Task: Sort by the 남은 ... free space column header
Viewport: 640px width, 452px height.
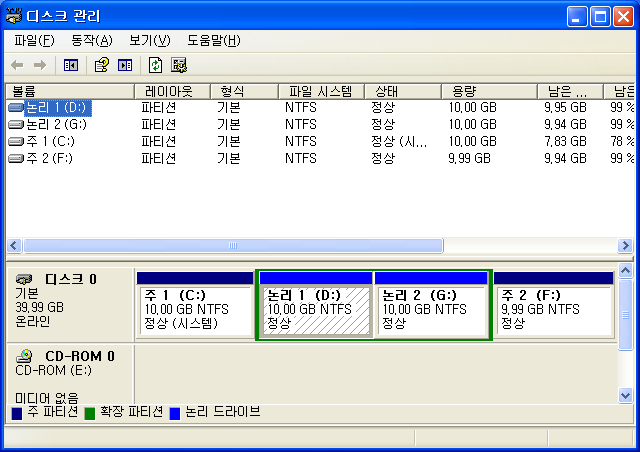Action: (x=570, y=91)
